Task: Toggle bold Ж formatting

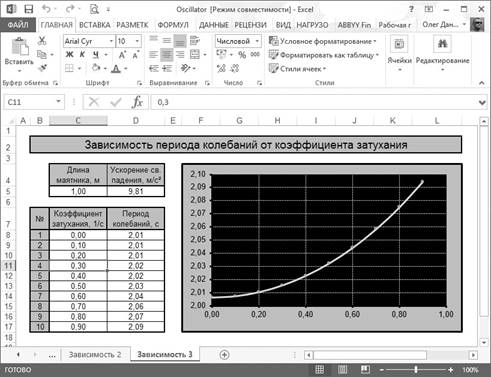Action: pyautogui.click(x=69, y=55)
